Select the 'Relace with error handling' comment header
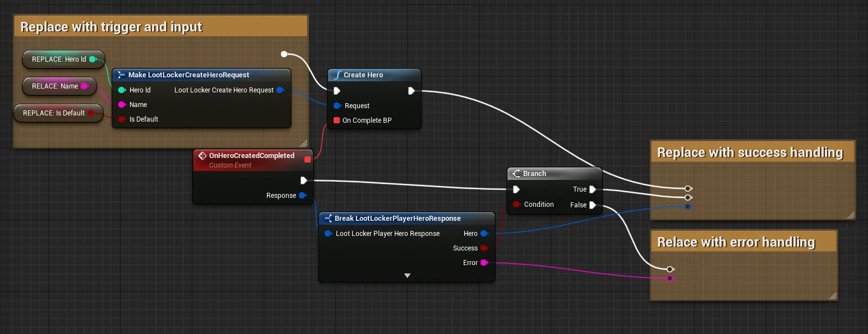 point(744,242)
